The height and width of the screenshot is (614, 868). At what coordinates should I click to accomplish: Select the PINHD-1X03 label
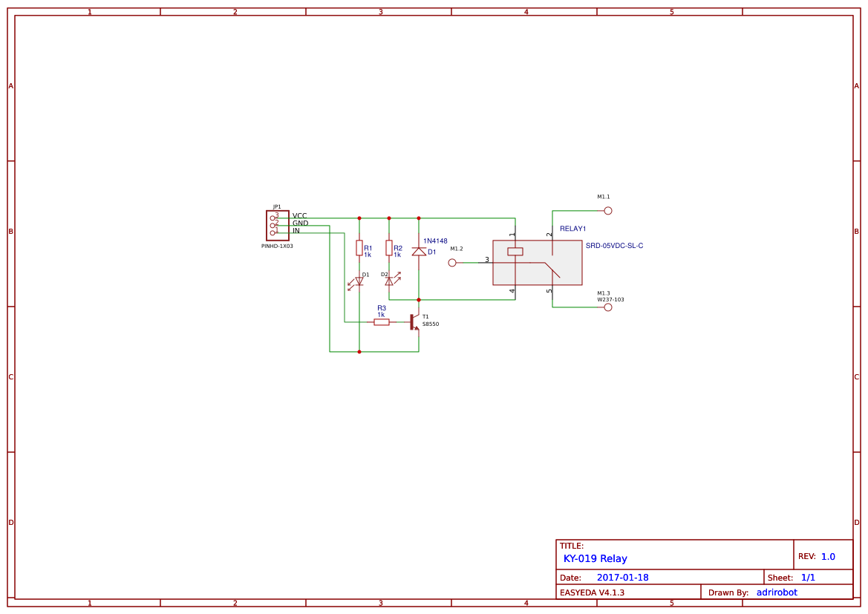[278, 246]
